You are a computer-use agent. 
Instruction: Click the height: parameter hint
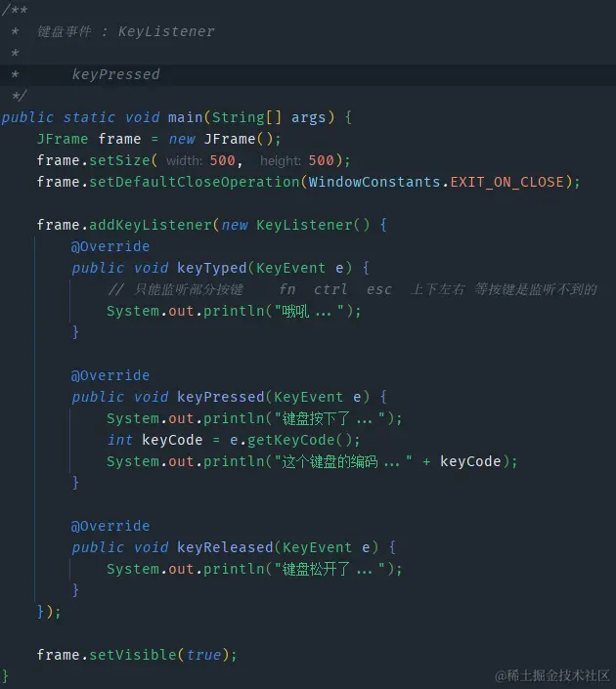280,161
